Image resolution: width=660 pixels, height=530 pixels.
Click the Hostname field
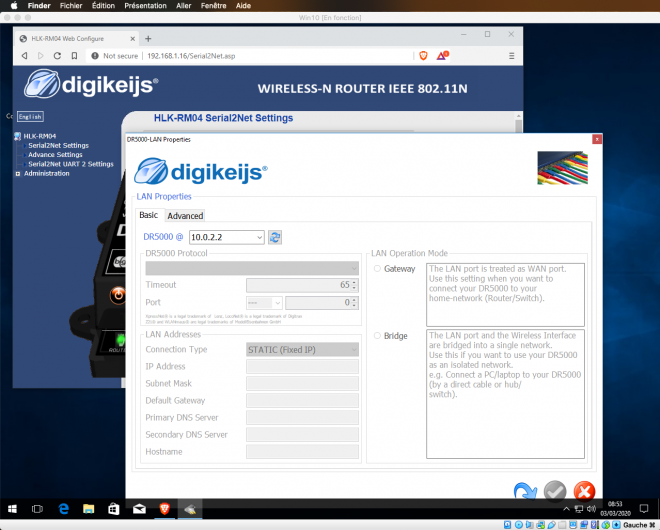(302, 452)
